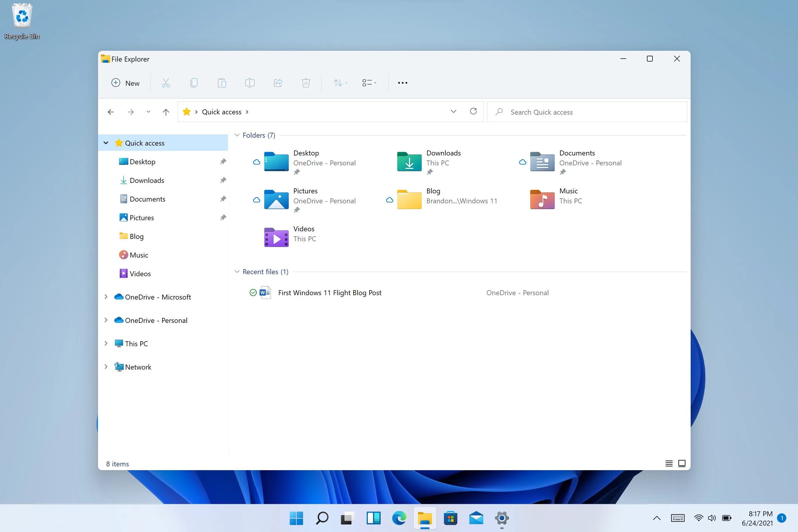Screen dimensions: 798x532
Task: Click the Rename icon in toolbar
Action: 249,83
